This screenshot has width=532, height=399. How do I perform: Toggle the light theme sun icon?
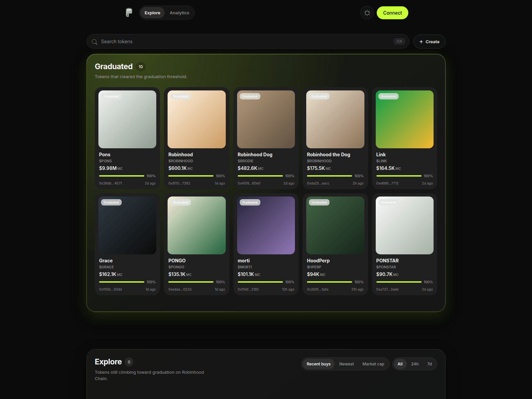point(367,13)
